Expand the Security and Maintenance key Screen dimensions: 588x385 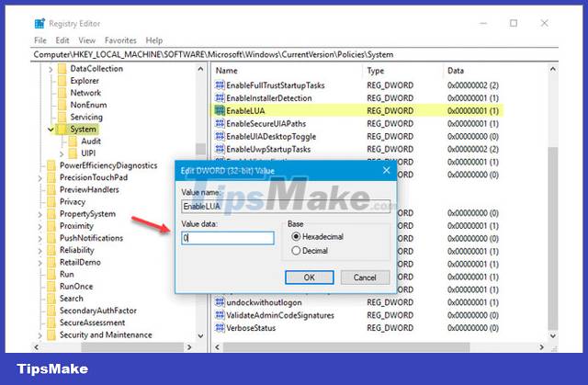(40, 335)
